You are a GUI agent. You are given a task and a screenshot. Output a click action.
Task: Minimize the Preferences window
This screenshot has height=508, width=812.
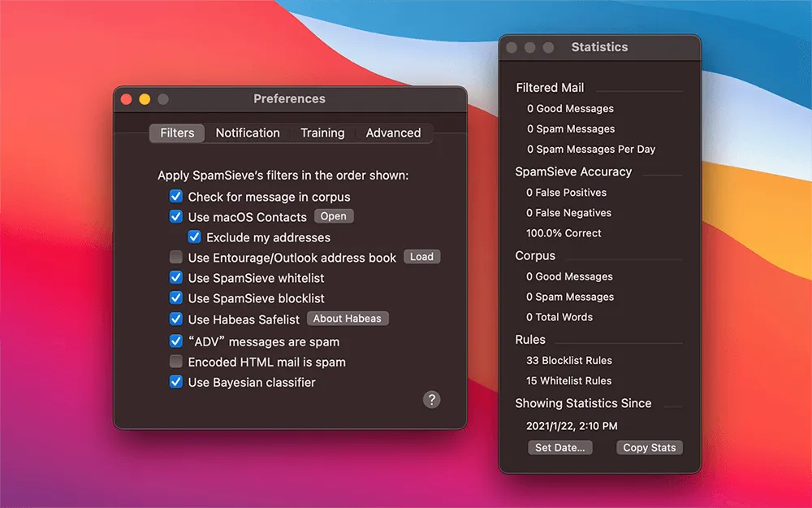pyautogui.click(x=145, y=99)
